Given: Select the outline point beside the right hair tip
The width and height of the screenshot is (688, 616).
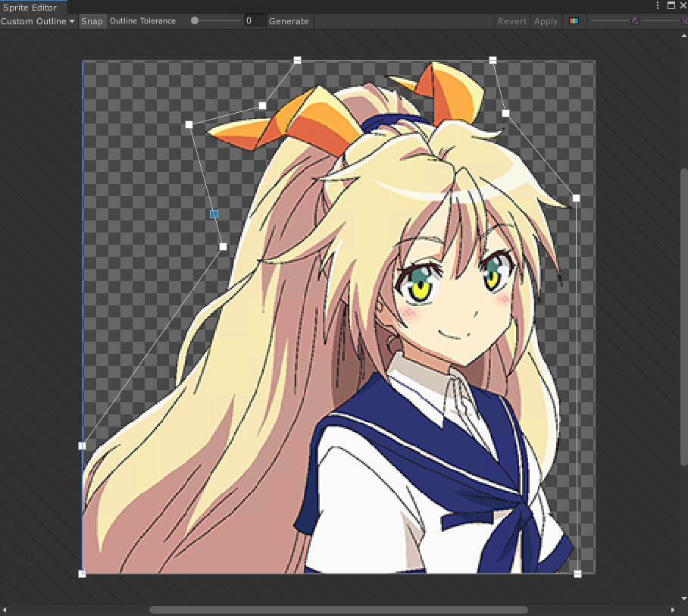Looking at the screenshot, I should [x=576, y=199].
